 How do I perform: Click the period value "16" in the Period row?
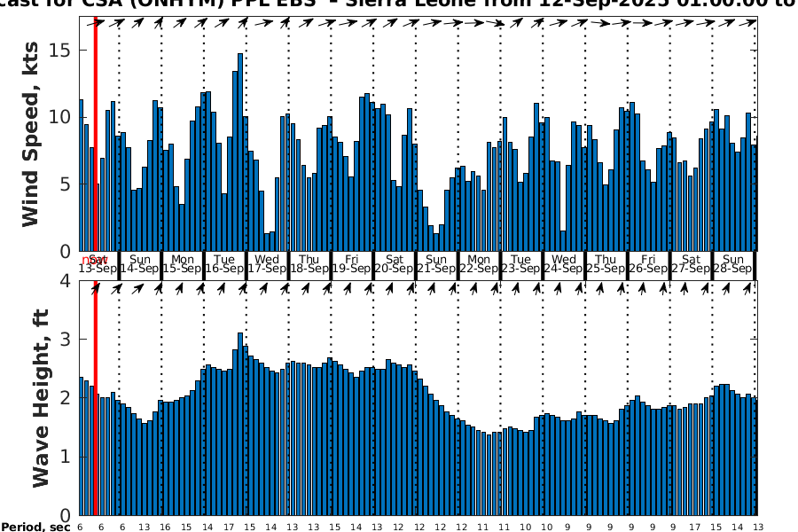(x=165, y=528)
